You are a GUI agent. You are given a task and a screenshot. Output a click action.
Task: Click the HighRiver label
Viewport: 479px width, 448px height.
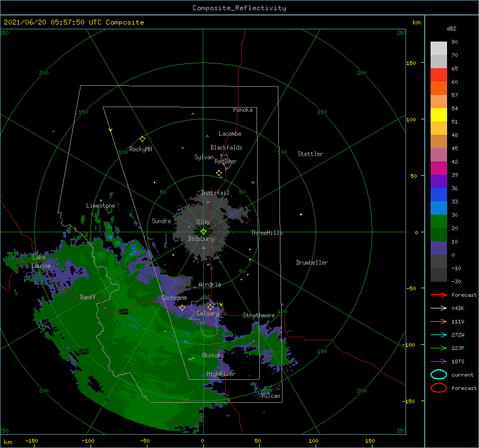tap(221, 374)
